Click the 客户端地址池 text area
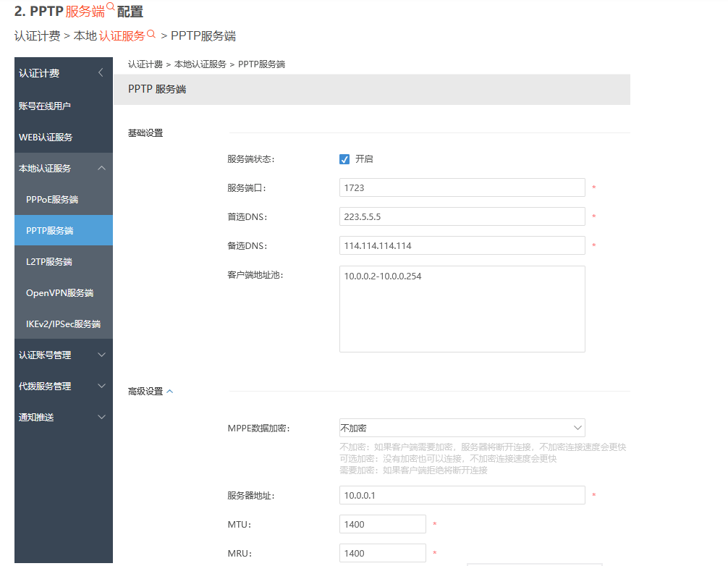 coord(462,309)
